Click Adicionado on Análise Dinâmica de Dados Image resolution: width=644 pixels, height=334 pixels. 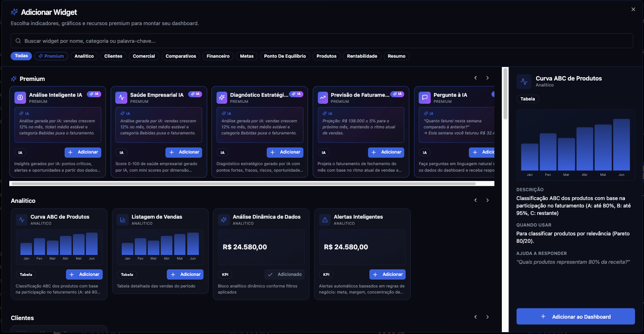[x=284, y=274]
